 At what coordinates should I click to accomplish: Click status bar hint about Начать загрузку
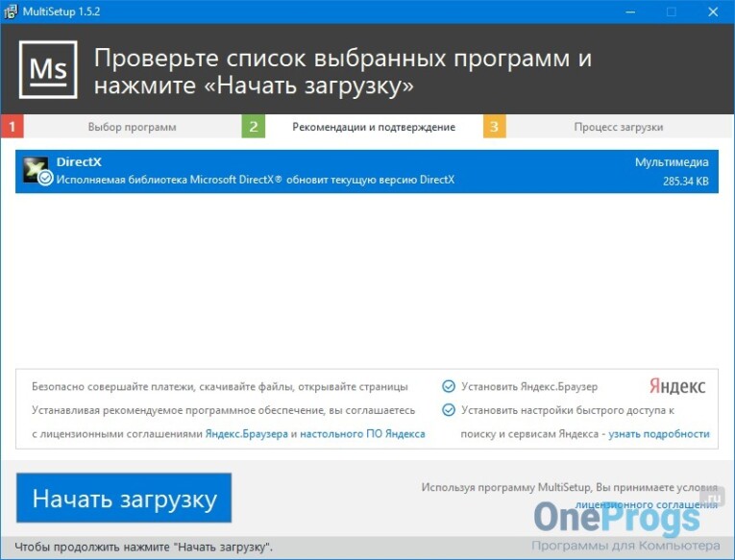click(143, 547)
